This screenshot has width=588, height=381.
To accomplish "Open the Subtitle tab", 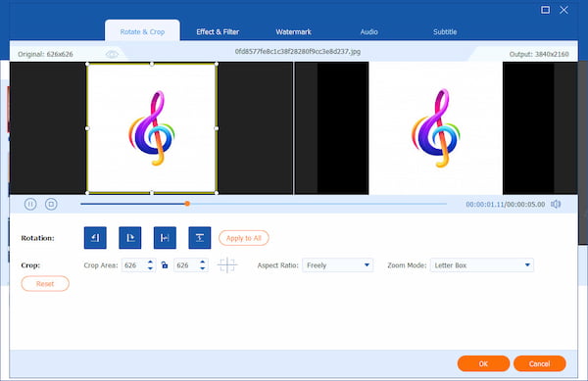I will click(x=445, y=32).
